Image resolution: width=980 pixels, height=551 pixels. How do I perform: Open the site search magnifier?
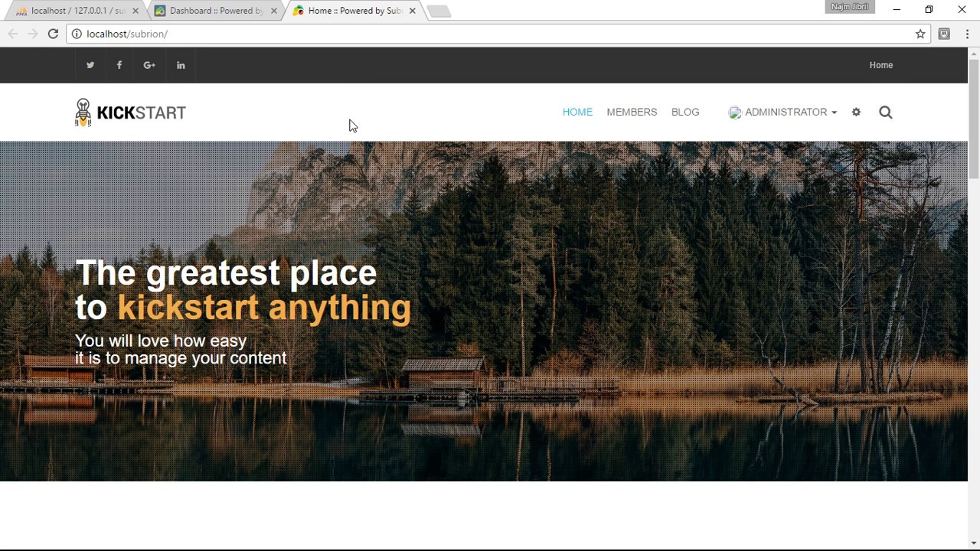click(x=886, y=112)
